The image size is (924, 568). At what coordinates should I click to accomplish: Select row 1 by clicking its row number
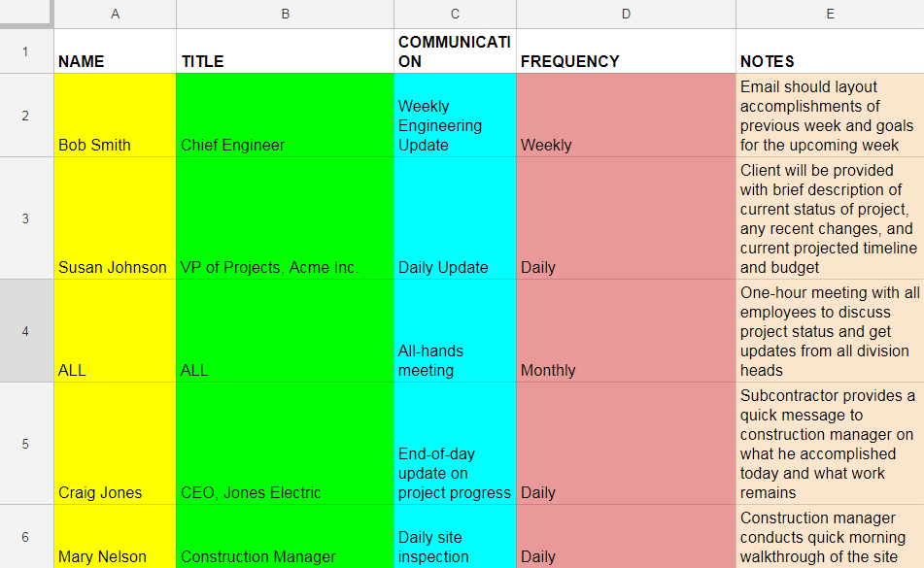click(26, 50)
